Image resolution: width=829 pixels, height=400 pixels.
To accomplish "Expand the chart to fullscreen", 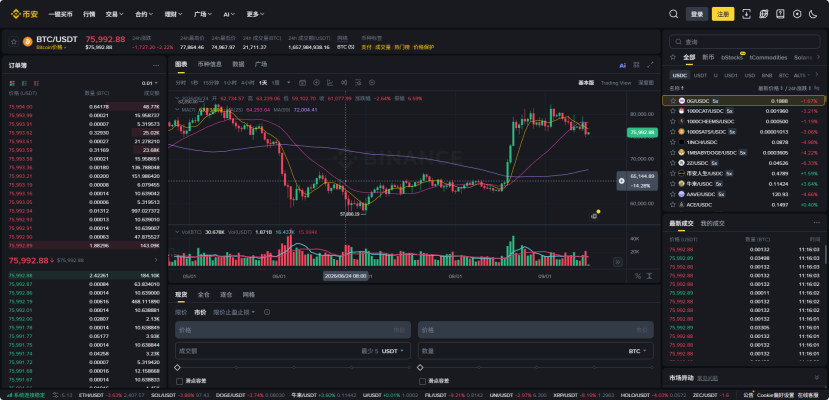I will coord(650,65).
